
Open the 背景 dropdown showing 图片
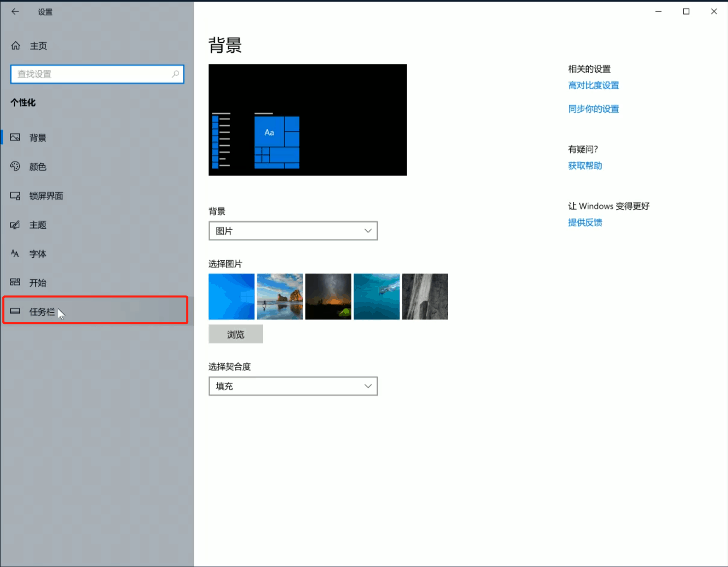point(293,231)
